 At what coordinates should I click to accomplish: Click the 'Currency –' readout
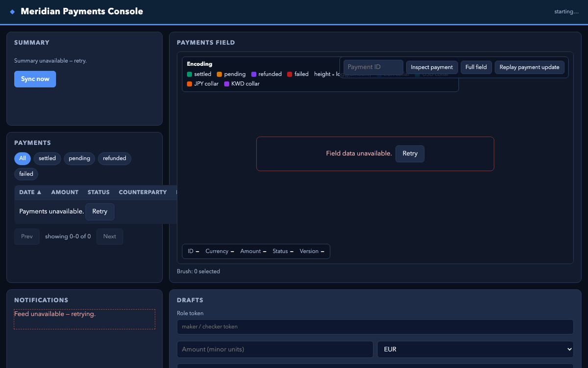coord(220,251)
